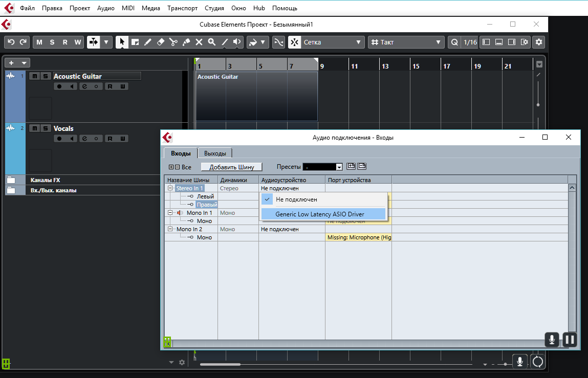Open the color tool dropdown arrow
This screenshot has width=588, height=378.
tap(263, 42)
